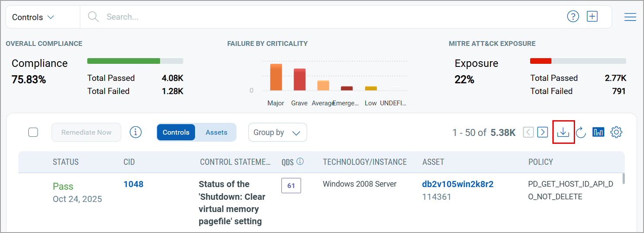644x233 pixels.
Task: Select the Controls toggle view
Action: click(x=176, y=132)
